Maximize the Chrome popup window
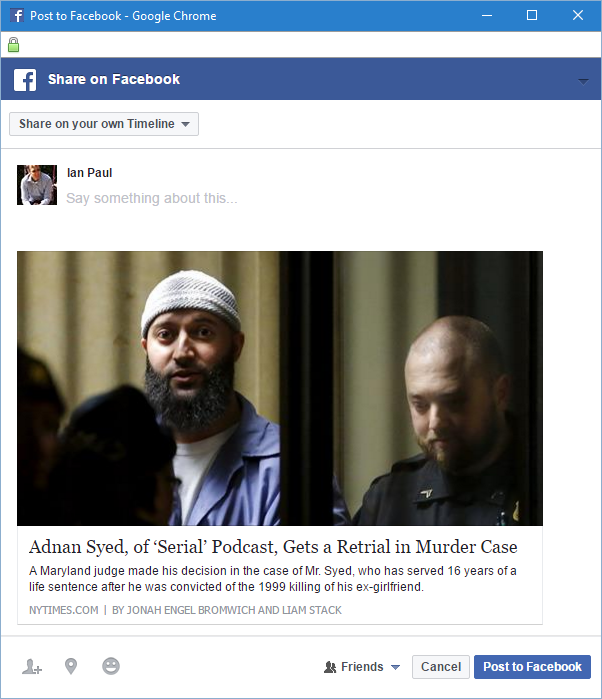The width and height of the screenshot is (602, 699). [x=532, y=16]
